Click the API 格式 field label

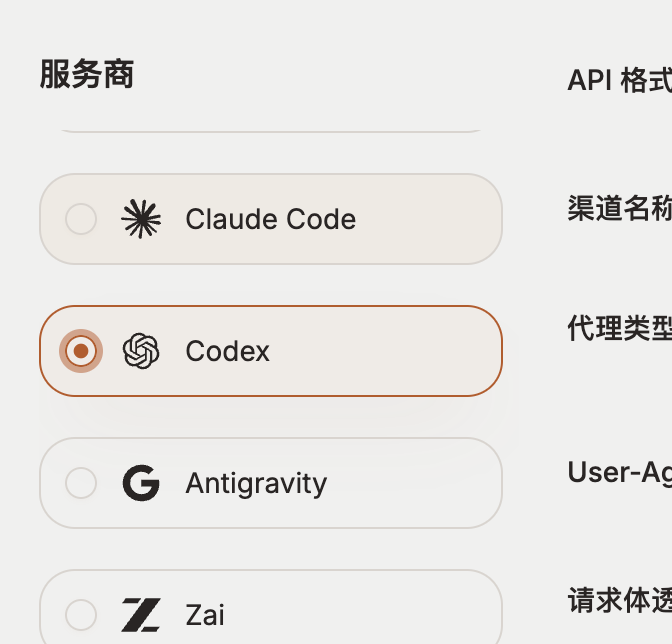point(620,80)
